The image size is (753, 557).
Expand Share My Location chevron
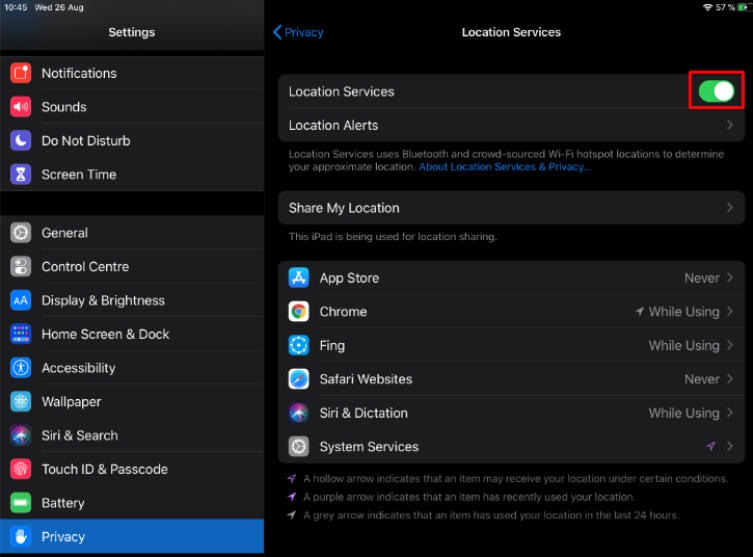730,207
